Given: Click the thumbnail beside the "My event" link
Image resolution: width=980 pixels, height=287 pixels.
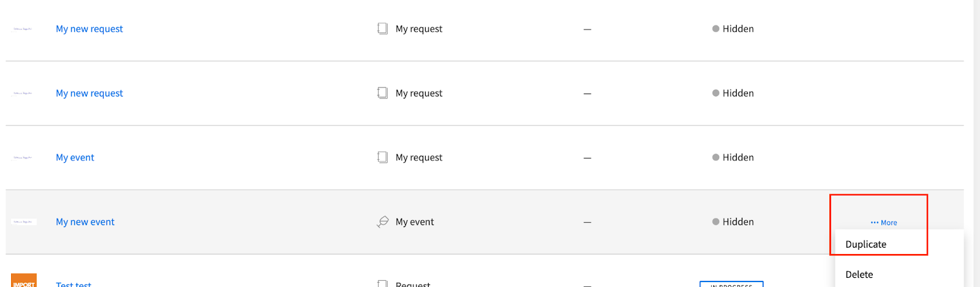Looking at the screenshot, I should coord(23,157).
